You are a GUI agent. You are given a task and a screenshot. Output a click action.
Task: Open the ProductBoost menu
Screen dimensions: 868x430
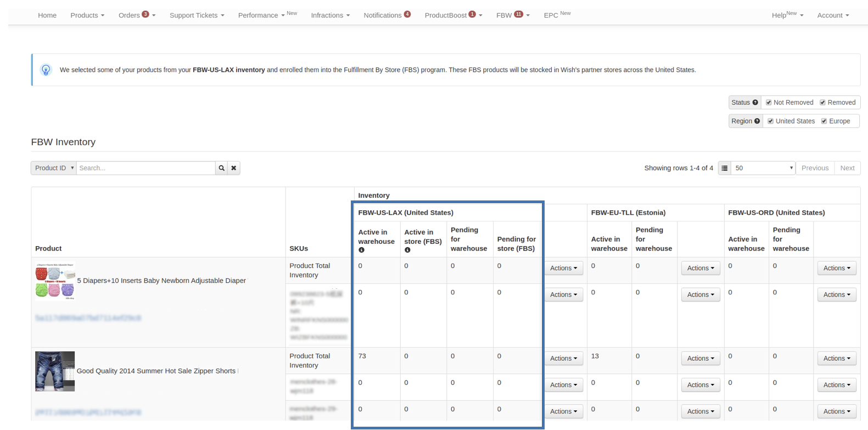coord(453,15)
